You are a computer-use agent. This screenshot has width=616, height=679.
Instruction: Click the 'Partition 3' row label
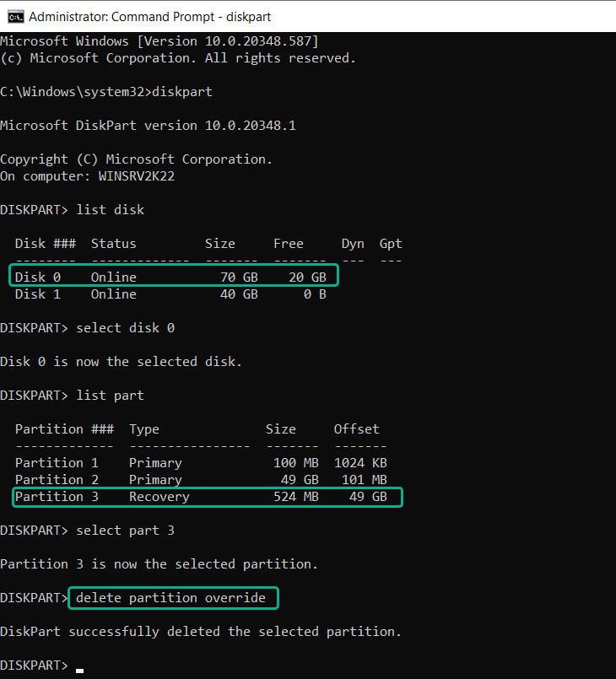[x=57, y=497]
